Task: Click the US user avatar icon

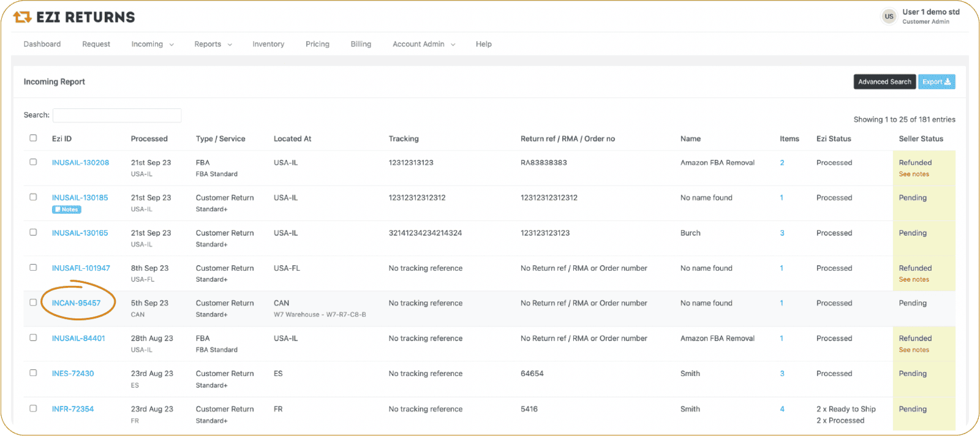Action: coord(889,17)
